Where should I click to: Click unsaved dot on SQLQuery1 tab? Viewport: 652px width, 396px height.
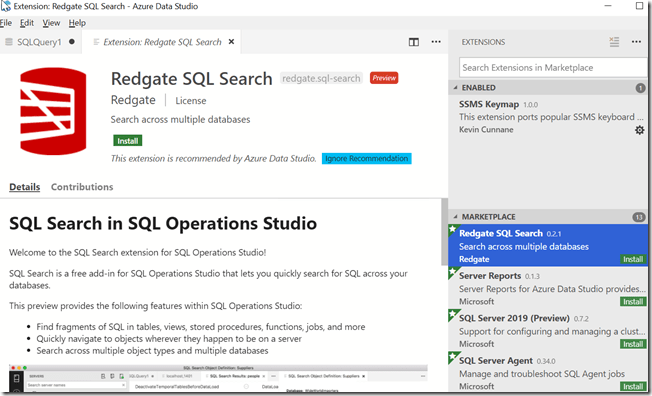point(72,42)
